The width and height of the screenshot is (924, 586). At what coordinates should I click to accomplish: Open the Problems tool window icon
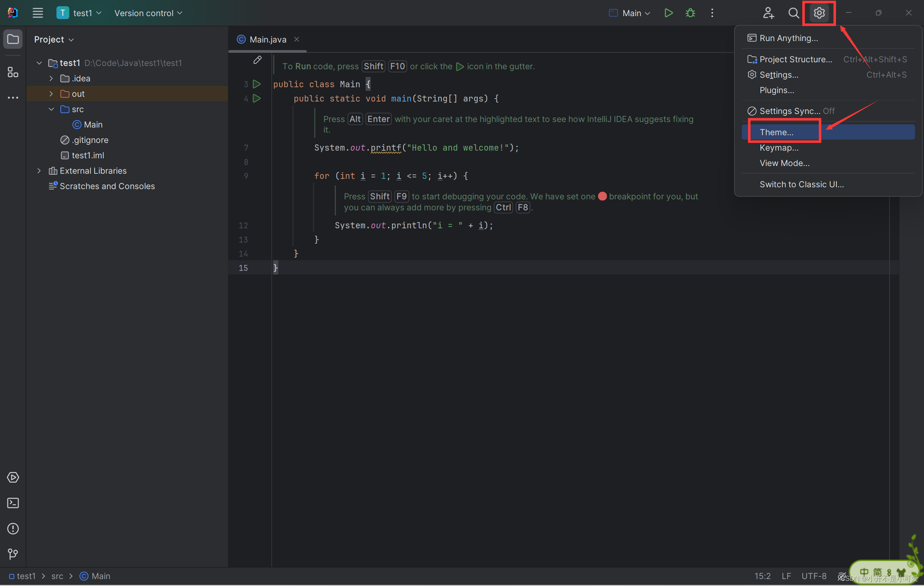point(13,528)
